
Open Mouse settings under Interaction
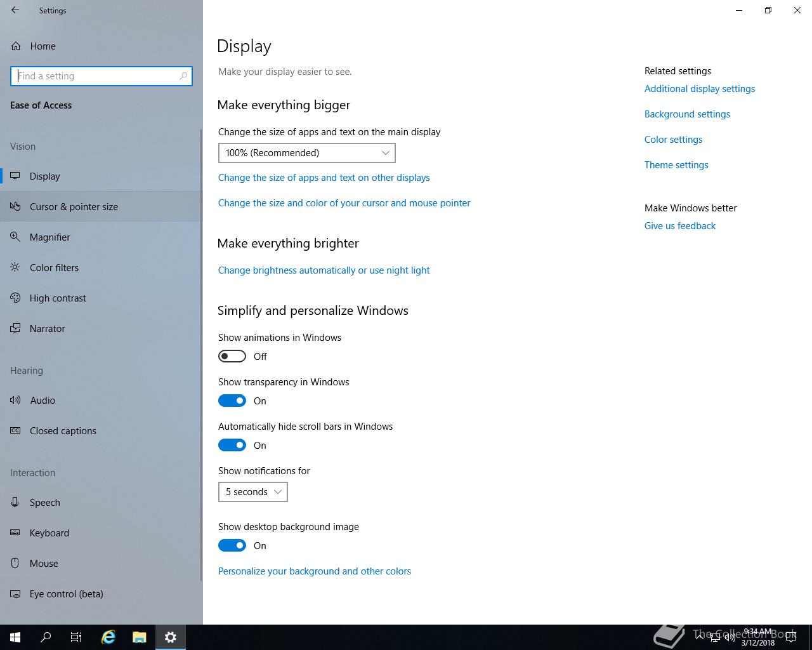pos(101,563)
